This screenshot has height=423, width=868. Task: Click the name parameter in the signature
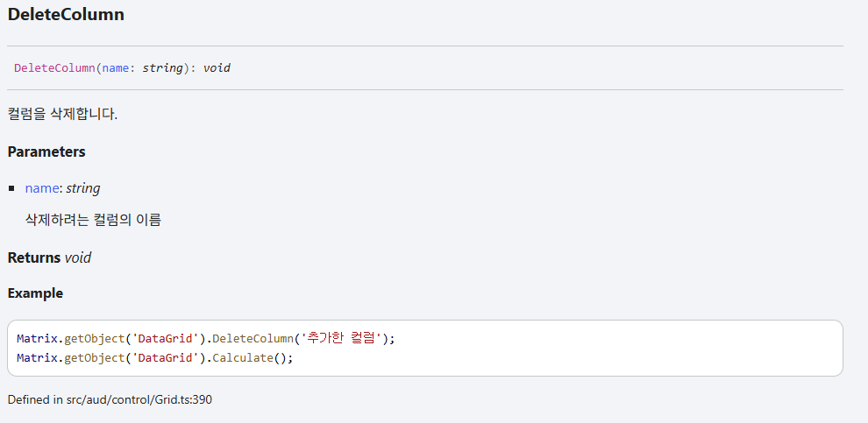[x=116, y=68]
